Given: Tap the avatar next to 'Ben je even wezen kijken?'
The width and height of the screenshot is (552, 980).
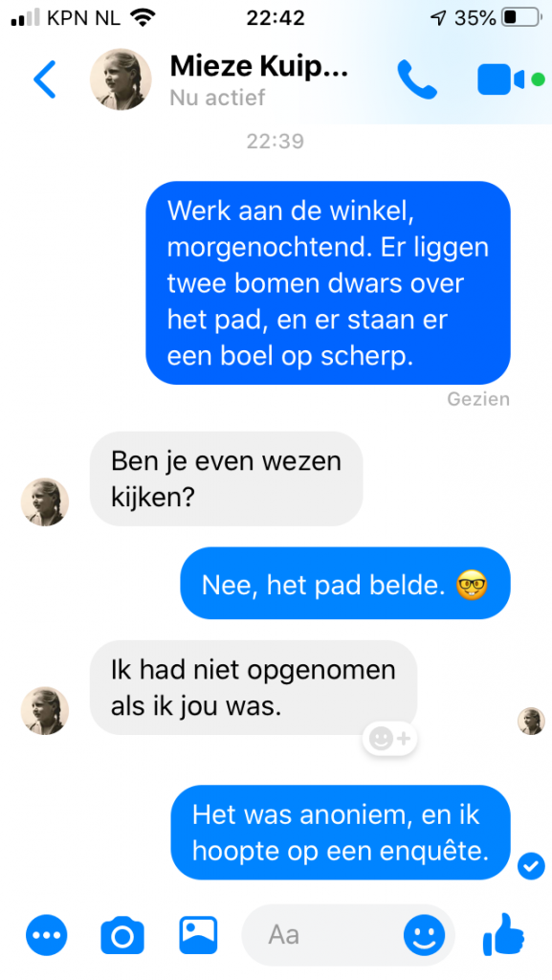Looking at the screenshot, I should click(45, 501).
